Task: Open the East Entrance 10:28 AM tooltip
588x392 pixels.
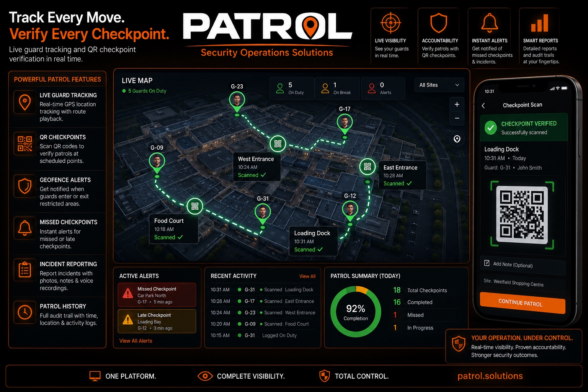Action: [x=402, y=175]
